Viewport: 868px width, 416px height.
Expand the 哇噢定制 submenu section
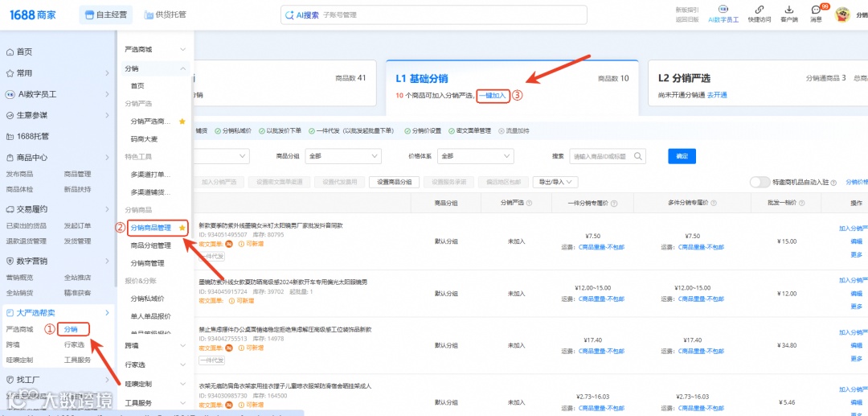183,384
